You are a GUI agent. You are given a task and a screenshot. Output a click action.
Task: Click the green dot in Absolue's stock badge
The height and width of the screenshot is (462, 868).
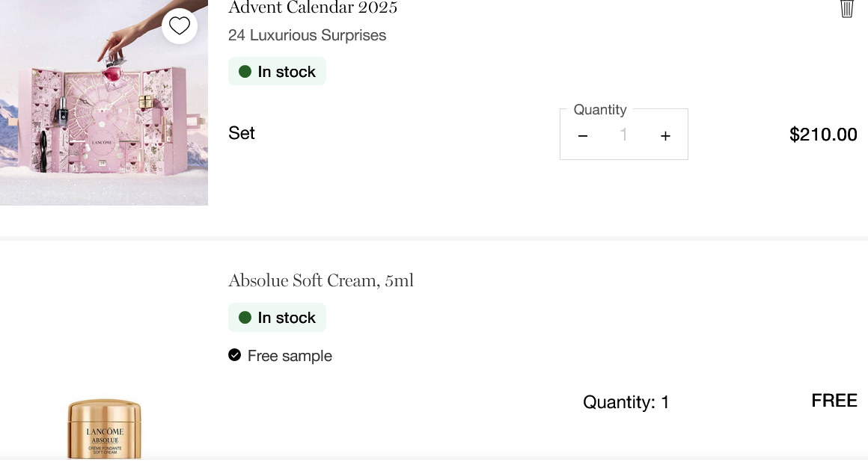tap(245, 318)
